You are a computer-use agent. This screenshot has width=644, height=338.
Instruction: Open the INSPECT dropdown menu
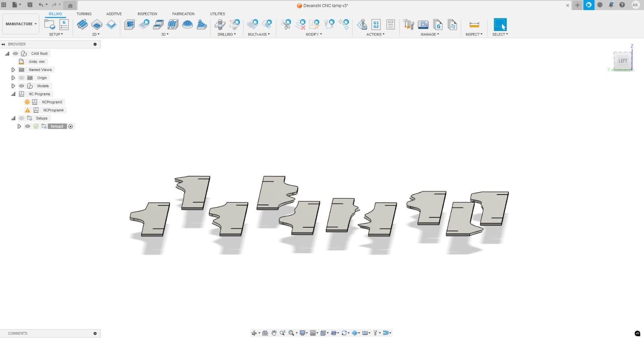(x=474, y=35)
